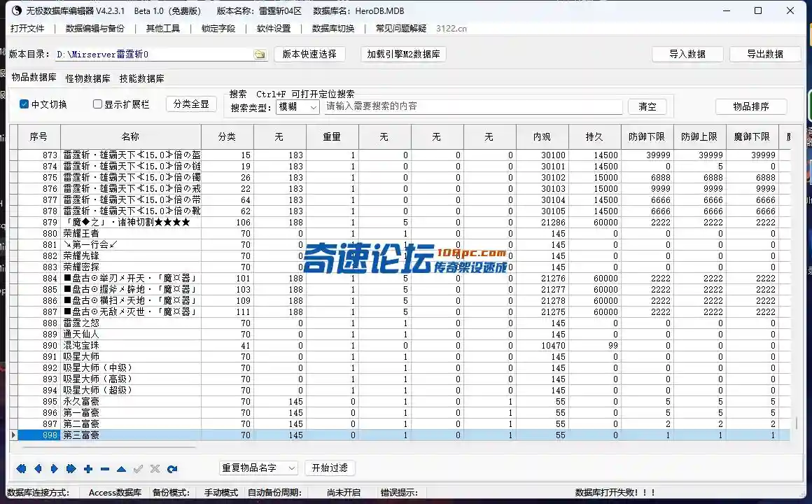Click the 清空 search button
Image resolution: width=812 pixels, height=504 pixels.
coord(647,106)
